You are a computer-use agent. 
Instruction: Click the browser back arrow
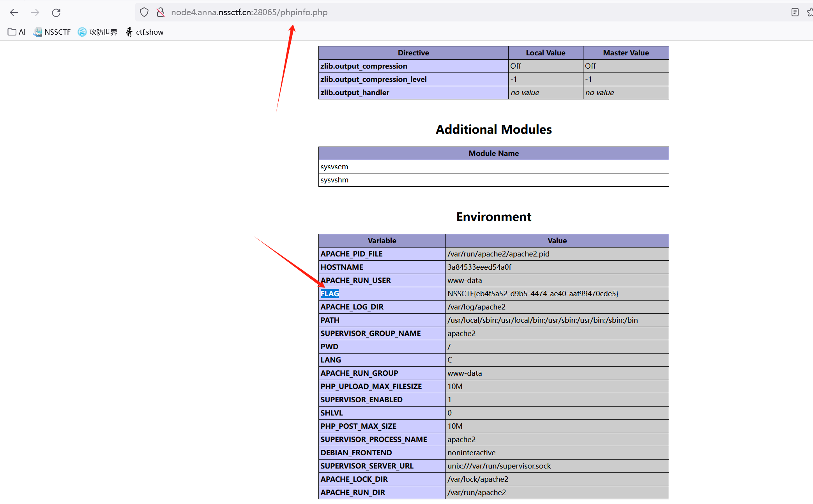[14, 12]
